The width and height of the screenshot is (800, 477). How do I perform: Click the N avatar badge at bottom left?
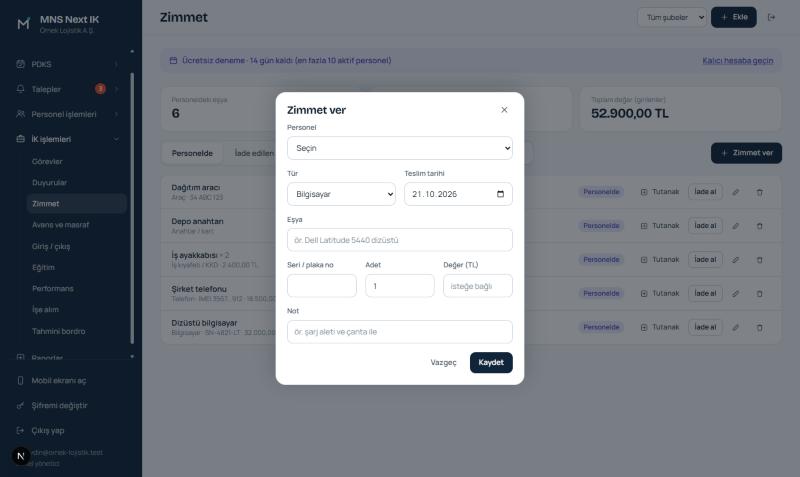pyautogui.click(x=21, y=456)
